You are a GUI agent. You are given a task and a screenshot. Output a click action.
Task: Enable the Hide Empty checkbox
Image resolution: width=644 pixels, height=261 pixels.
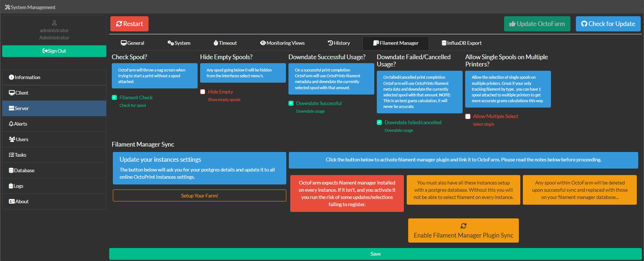tap(203, 92)
